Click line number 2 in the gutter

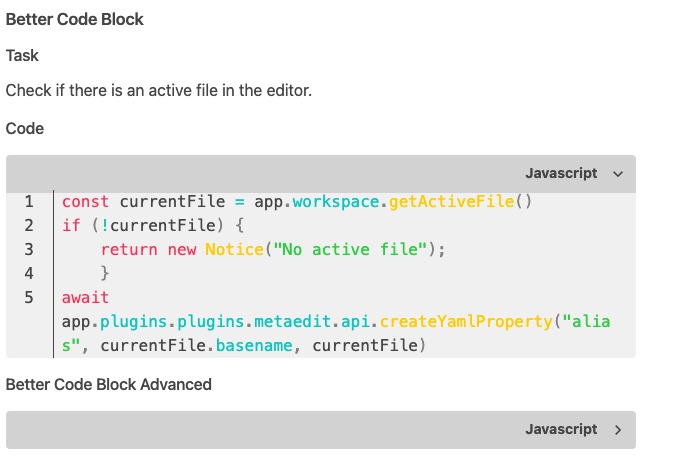[x=29, y=226]
